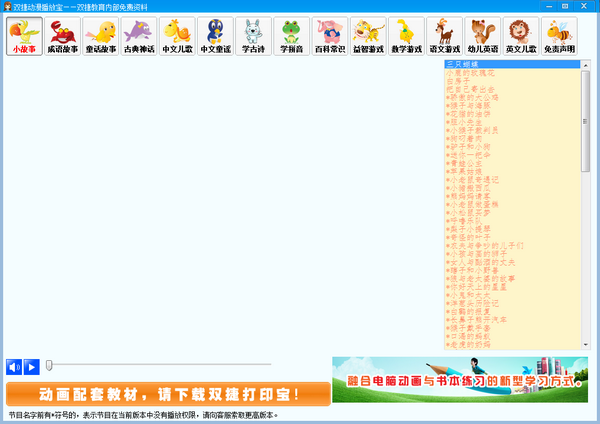Viewport: 600px width, 424px height.
Task: Select the 中文童谣 penguin category
Action: coord(215,36)
